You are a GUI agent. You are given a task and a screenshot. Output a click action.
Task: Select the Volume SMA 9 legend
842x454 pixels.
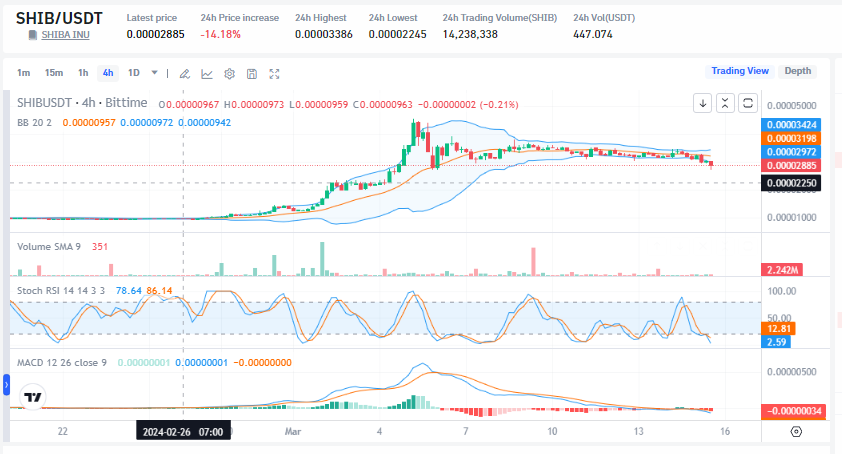(x=49, y=247)
